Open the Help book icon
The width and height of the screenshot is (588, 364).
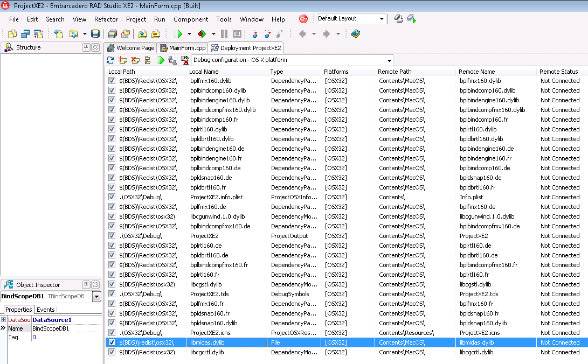pyautogui.click(x=356, y=34)
